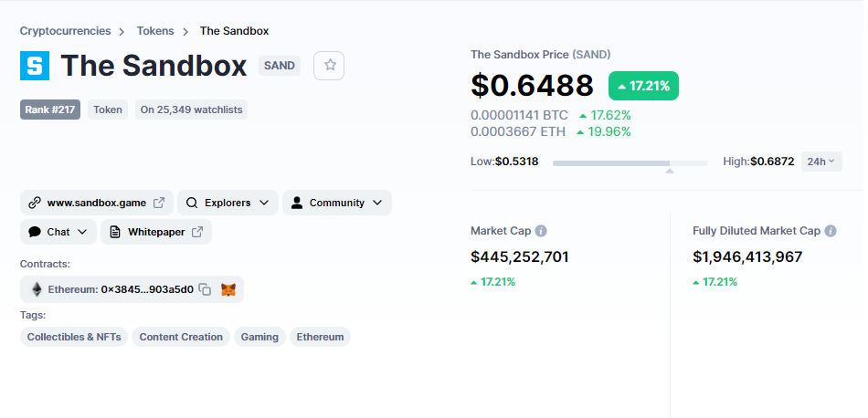Click external link icon beside Whitepaper

point(197,232)
